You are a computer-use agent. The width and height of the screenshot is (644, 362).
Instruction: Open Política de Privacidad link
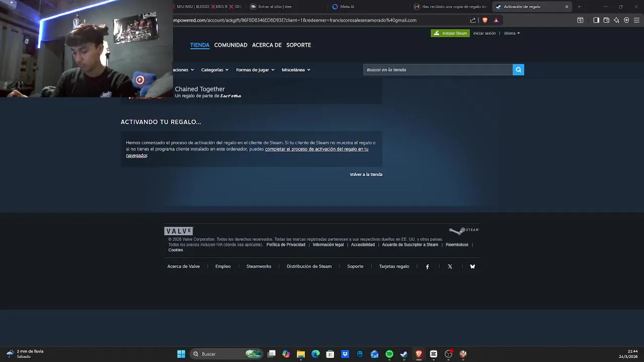(x=286, y=245)
